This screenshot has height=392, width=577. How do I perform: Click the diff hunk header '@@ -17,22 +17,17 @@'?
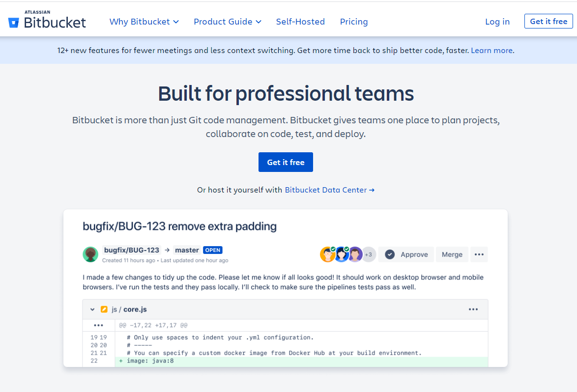point(153,326)
